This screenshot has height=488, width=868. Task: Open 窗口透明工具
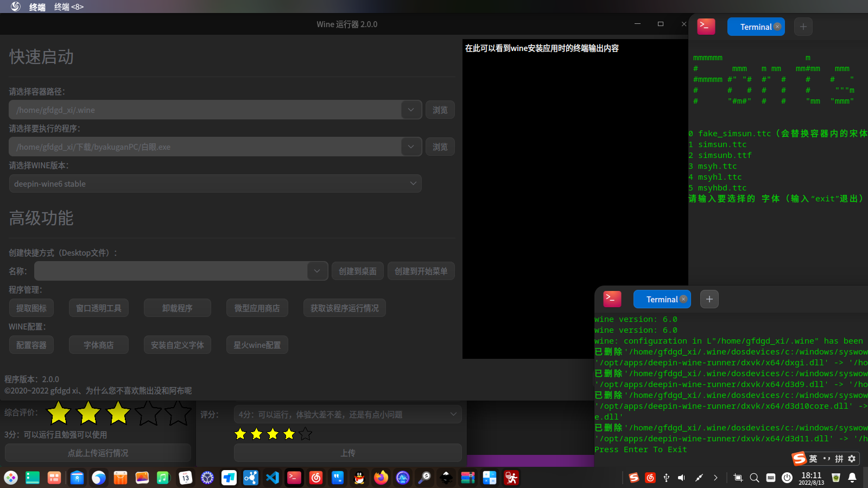click(x=99, y=308)
